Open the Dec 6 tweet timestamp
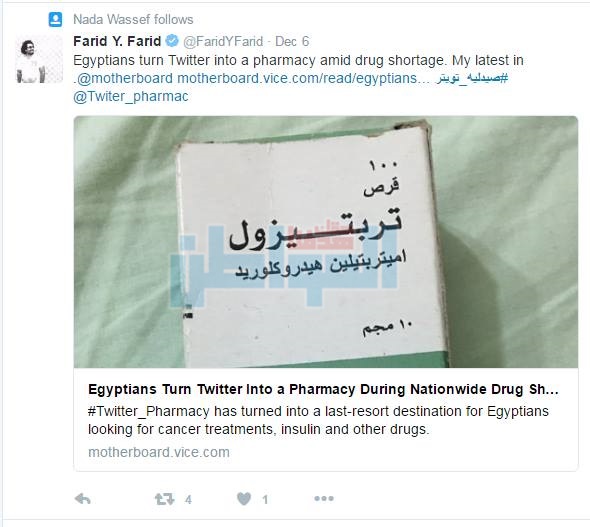Screen dimensions: 590x527 (292, 41)
